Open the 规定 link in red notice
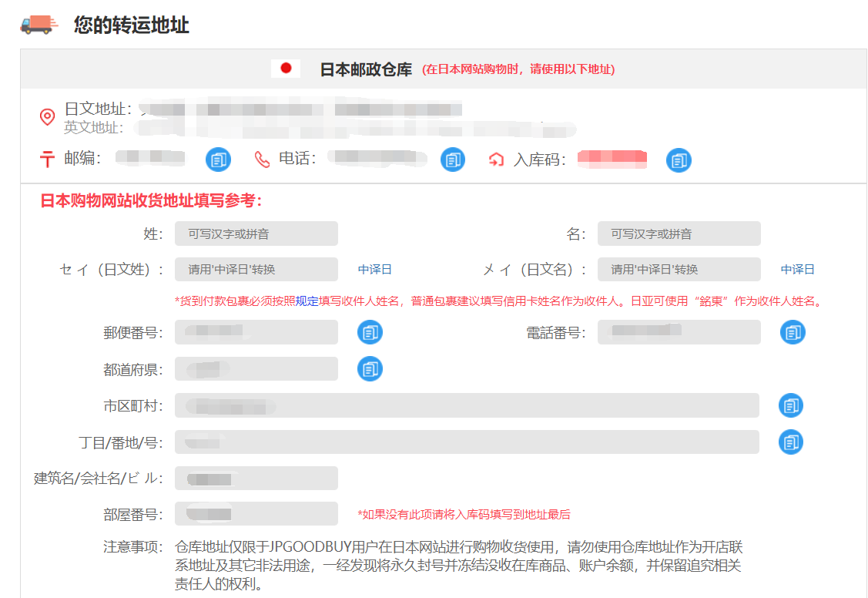Image resolution: width=868 pixels, height=598 pixels. tap(307, 301)
